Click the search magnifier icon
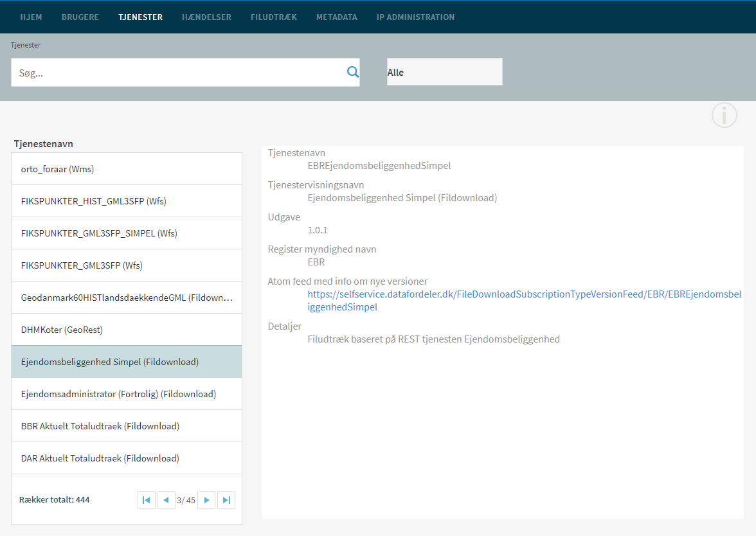 (x=352, y=72)
